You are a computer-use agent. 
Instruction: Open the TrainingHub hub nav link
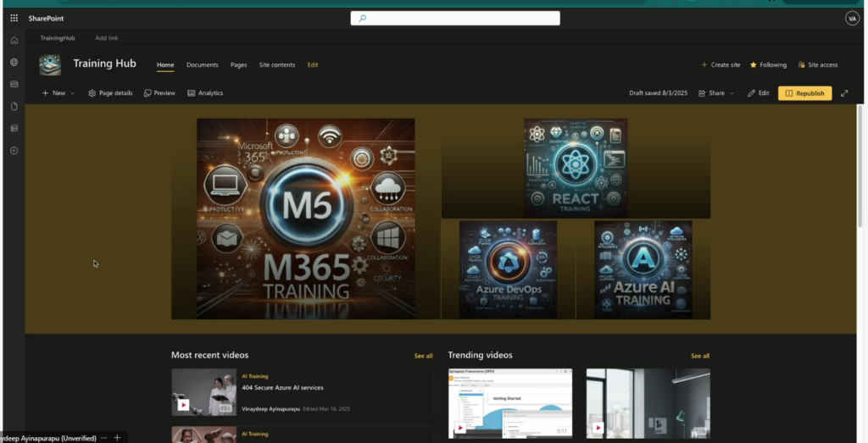(58, 37)
